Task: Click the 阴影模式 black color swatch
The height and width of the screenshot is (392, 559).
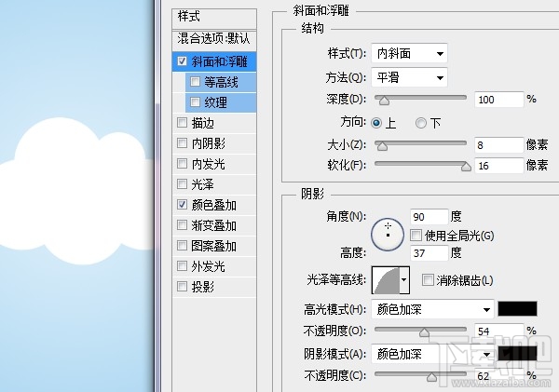Action: (x=517, y=354)
